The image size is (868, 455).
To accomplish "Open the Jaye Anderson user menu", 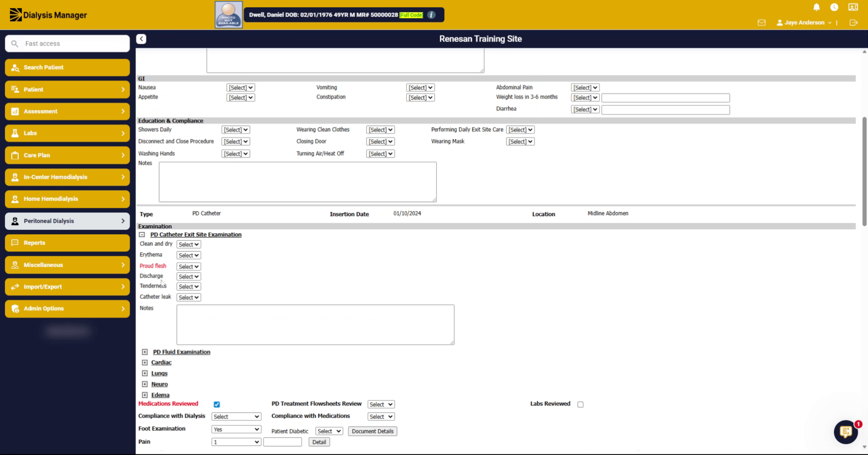I will 804,22.
